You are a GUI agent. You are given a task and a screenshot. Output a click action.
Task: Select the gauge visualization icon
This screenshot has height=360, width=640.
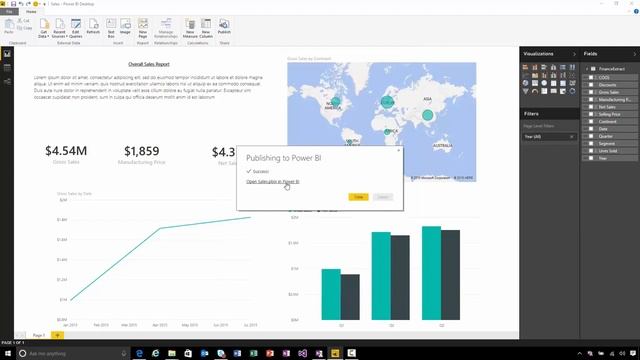point(535,91)
